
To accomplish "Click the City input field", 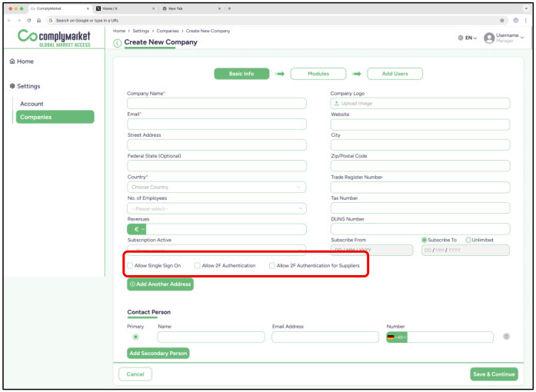I will [x=420, y=145].
